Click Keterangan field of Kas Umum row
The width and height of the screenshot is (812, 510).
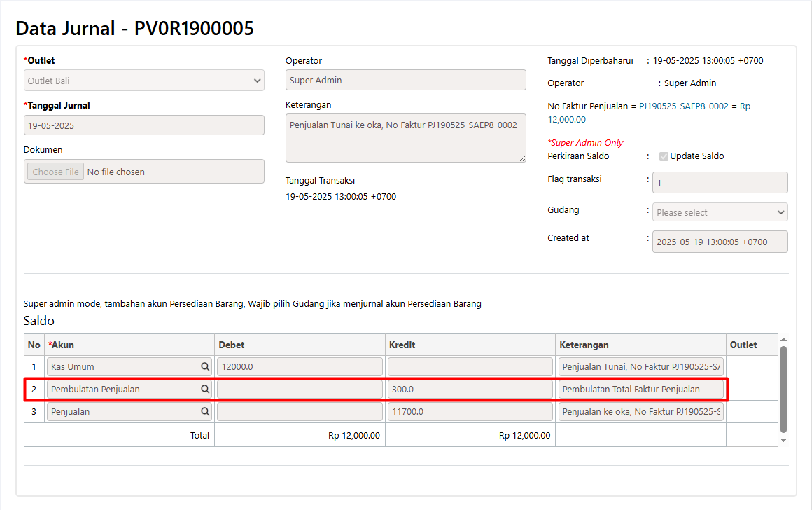tap(640, 366)
